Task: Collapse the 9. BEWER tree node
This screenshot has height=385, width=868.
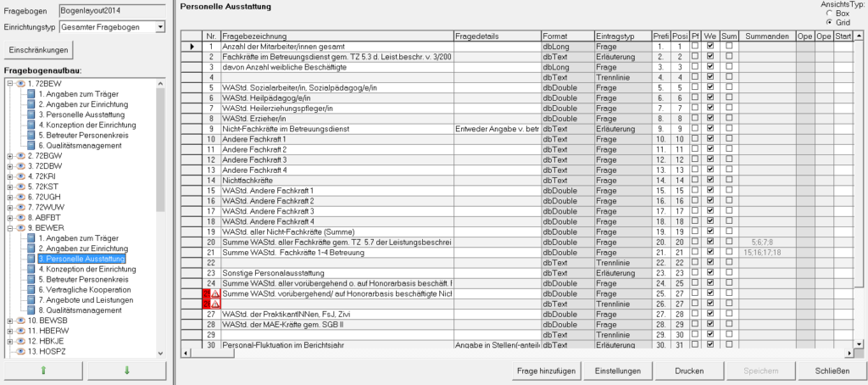Action: (x=9, y=228)
